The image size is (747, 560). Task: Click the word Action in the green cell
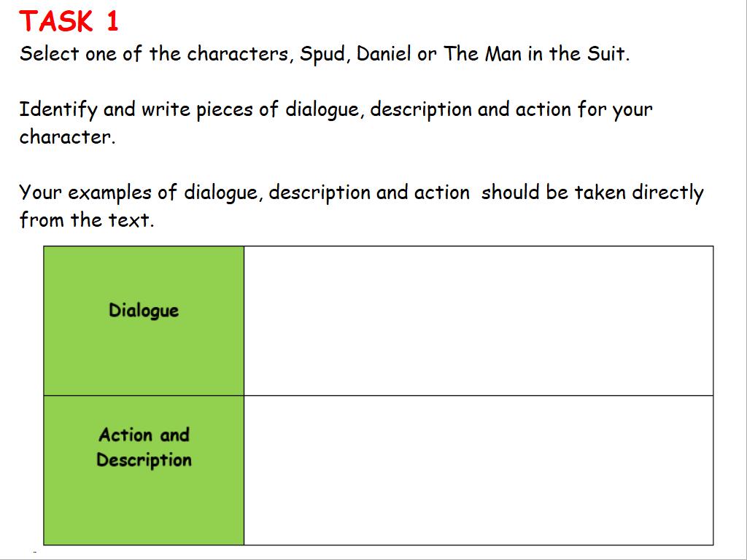125,435
